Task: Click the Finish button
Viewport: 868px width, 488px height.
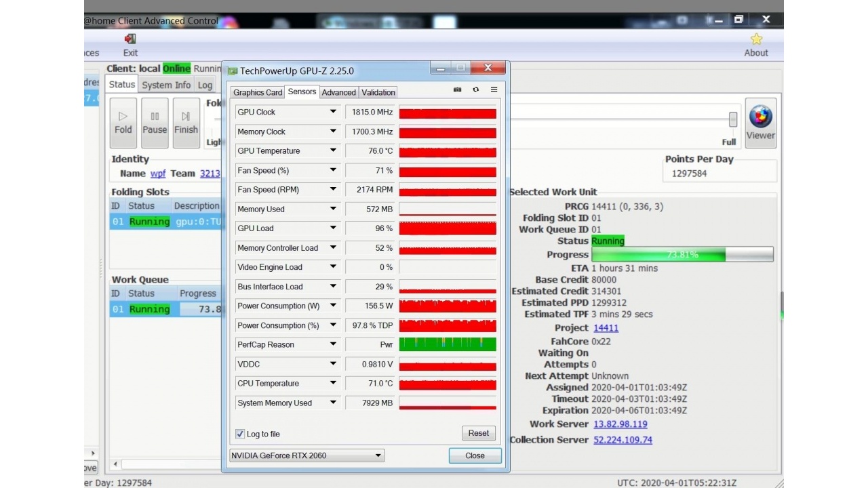Action: (x=186, y=123)
